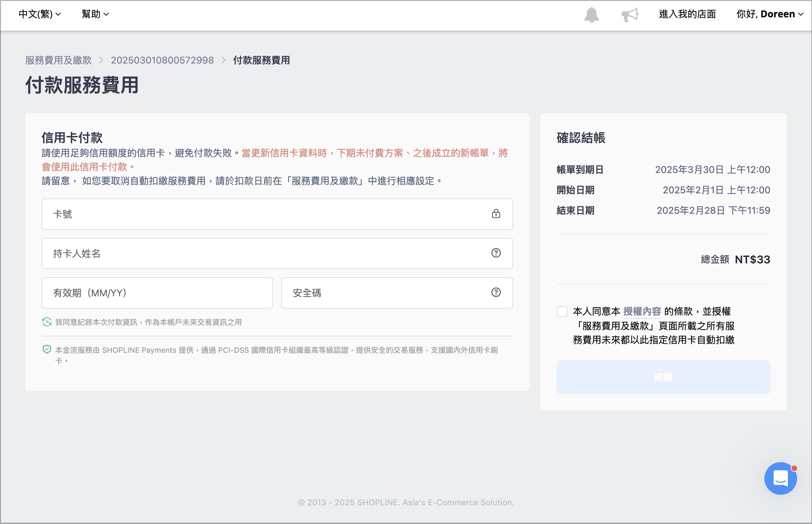Select total amount NT$33
The width and height of the screenshot is (812, 524).
click(x=752, y=260)
